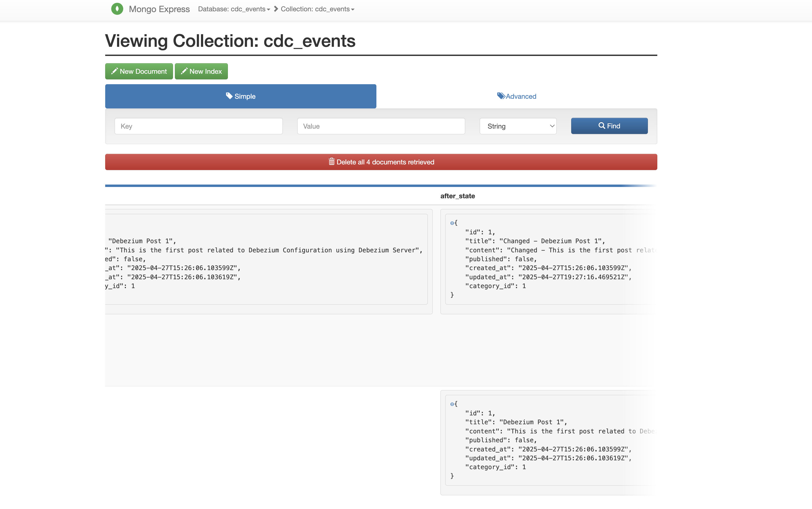This screenshot has width=812, height=509.
Task: Sort by the after_state column header
Action: (457, 196)
